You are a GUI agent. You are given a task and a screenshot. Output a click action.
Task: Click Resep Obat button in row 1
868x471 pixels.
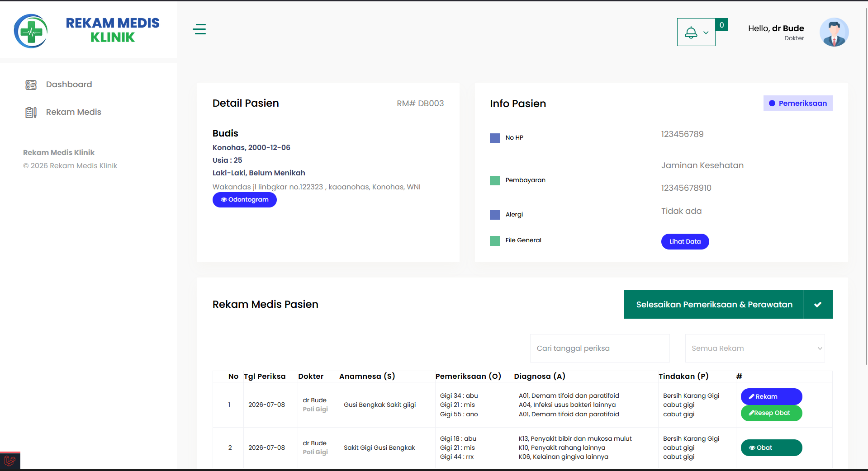[771, 413]
